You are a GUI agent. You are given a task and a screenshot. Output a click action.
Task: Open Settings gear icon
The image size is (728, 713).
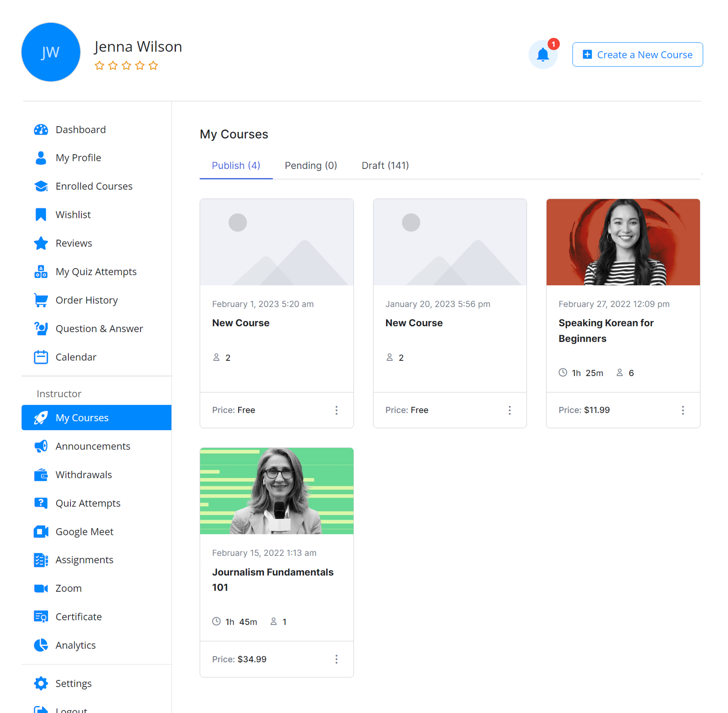pyautogui.click(x=41, y=683)
